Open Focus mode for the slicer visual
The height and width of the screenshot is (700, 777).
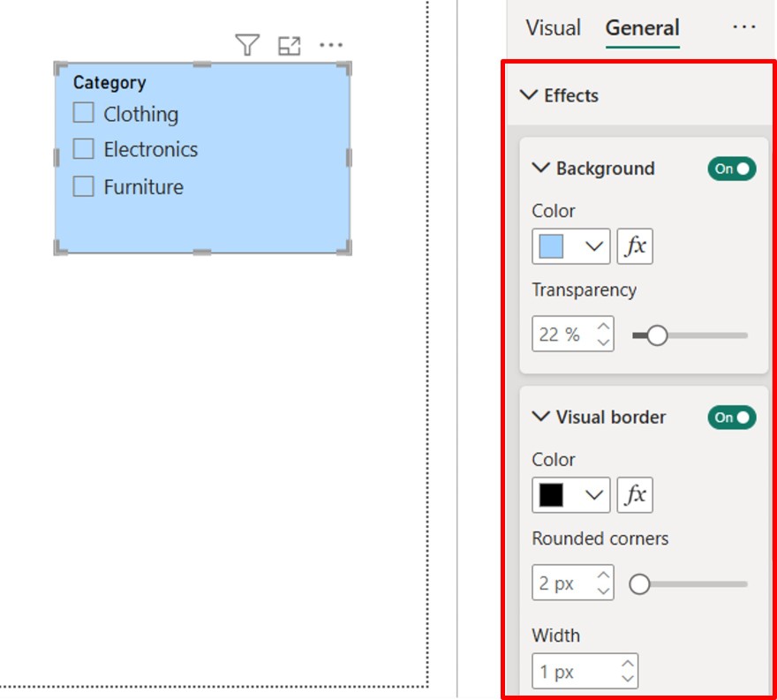[x=289, y=46]
